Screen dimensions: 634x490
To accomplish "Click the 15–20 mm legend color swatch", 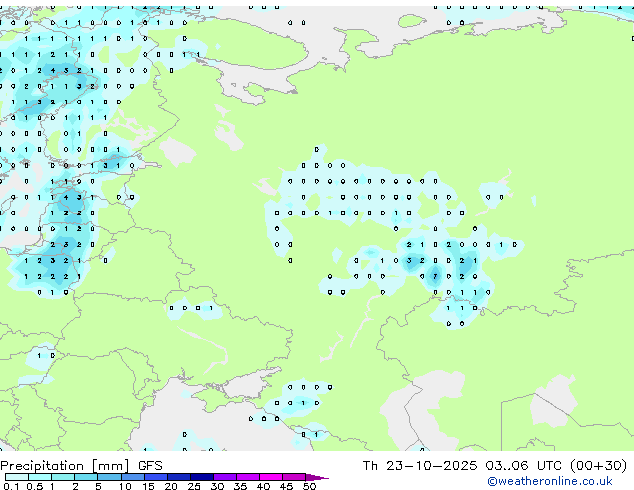I will 155,477.
